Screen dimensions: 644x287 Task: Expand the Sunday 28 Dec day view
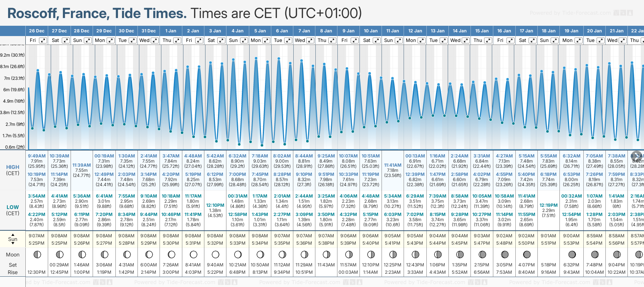(88, 40)
